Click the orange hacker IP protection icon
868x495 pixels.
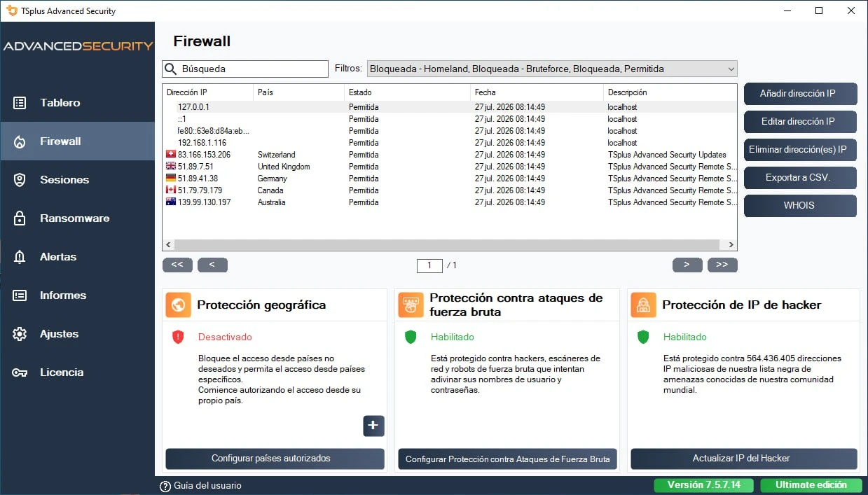(643, 305)
